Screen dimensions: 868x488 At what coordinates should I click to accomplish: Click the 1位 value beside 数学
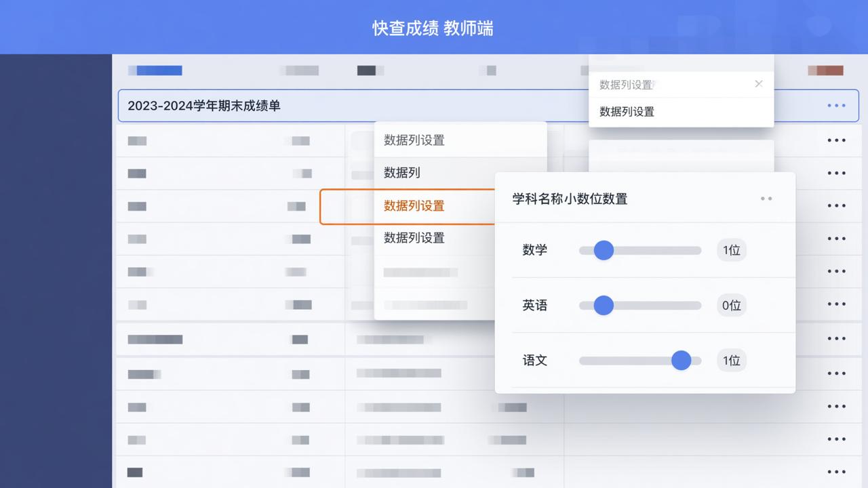click(x=732, y=250)
